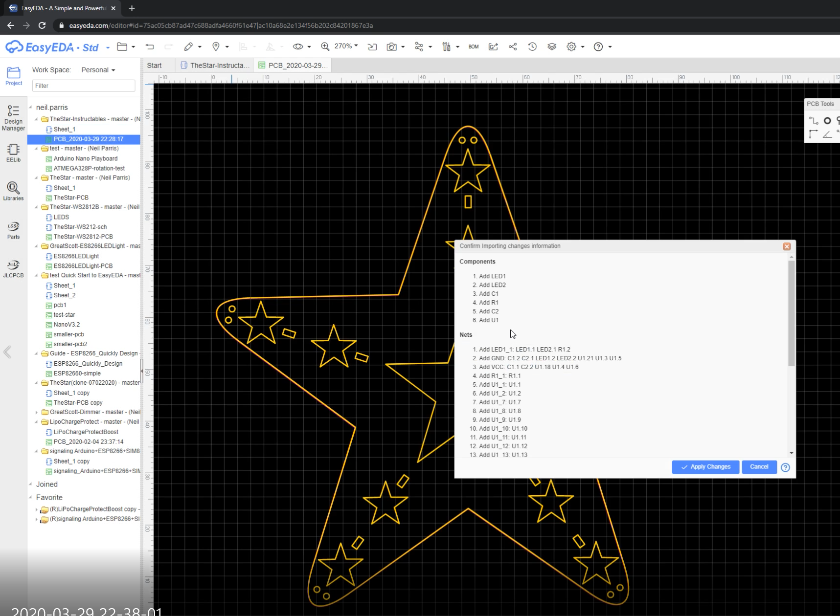Open the BOM tool from the toolbar
The width and height of the screenshot is (840, 616).
473,46
